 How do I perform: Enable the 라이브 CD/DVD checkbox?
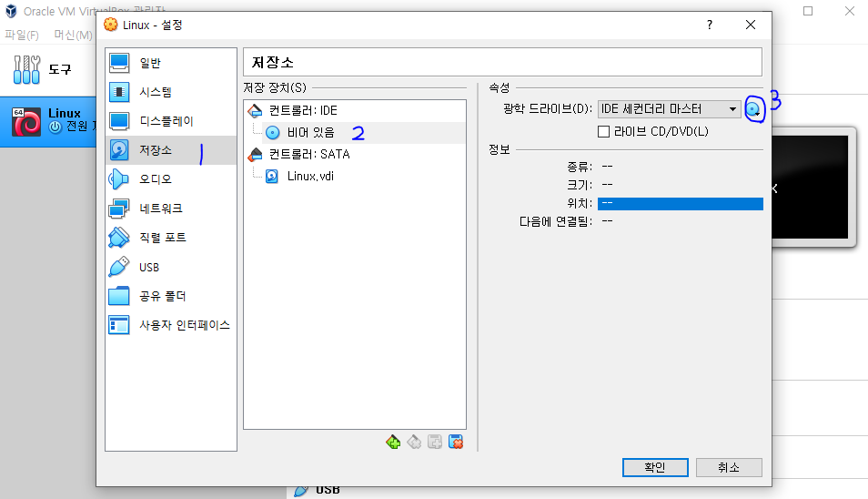[604, 132]
